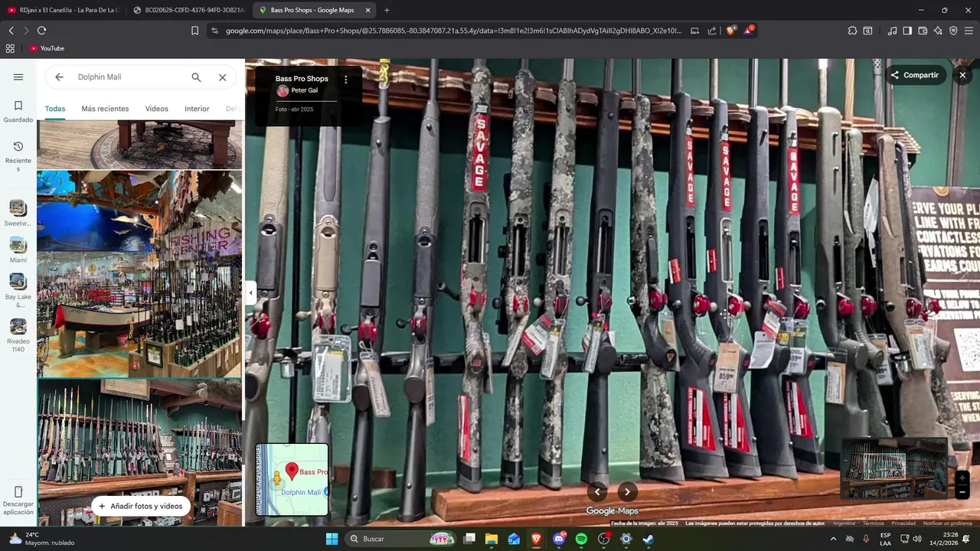Open the apps grid in bookmarks bar
Image resolution: width=980 pixels, height=551 pixels.
[x=10, y=48]
